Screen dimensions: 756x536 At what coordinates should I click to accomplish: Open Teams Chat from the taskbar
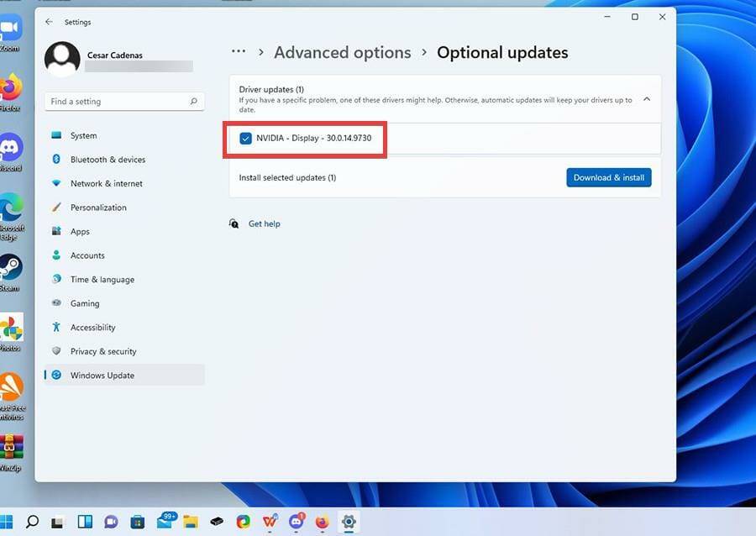[x=111, y=522]
